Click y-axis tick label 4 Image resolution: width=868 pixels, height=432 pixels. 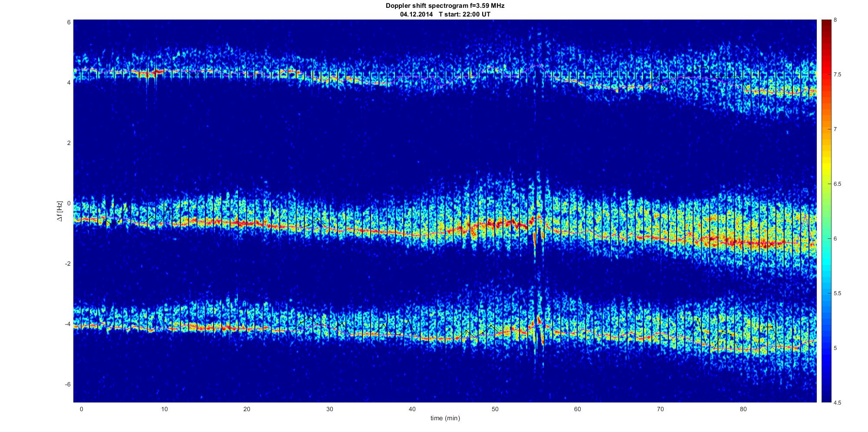[x=69, y=82]
